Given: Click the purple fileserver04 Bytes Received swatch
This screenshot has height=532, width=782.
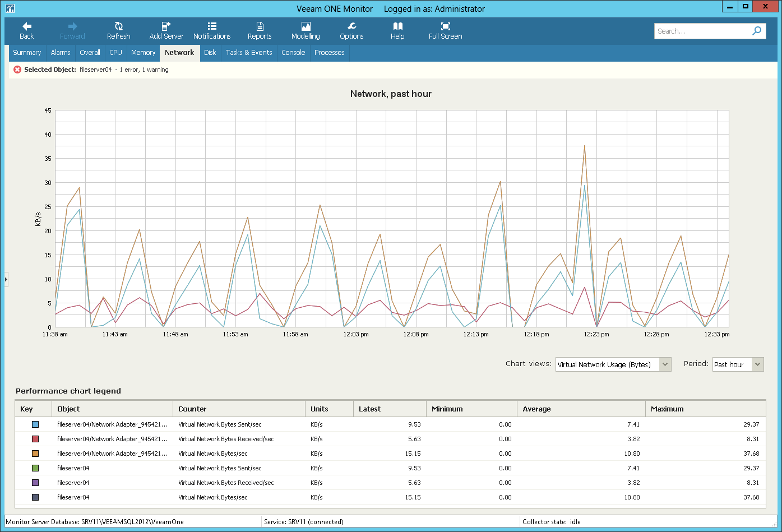Looking at the screenshot, I should pos(35,483).
